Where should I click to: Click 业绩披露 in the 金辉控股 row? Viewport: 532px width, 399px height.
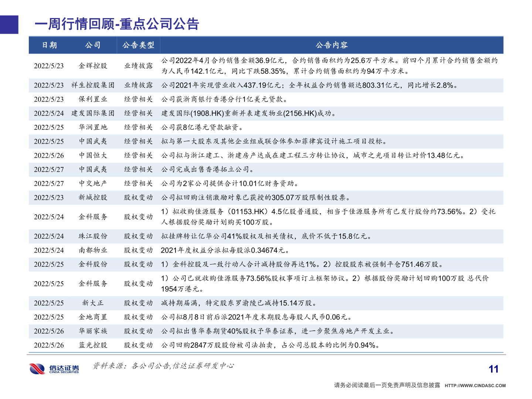pos(138,66)
